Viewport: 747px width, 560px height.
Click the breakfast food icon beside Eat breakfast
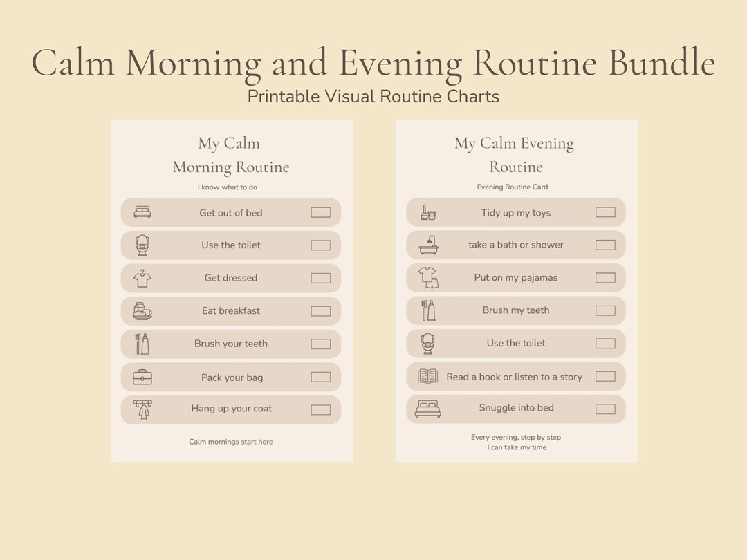(x=142, y=311)
